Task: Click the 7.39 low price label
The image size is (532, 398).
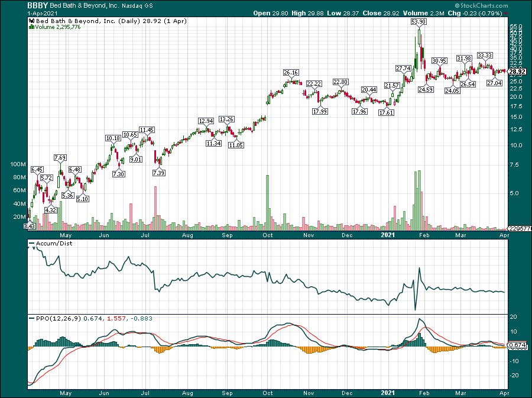Action: pyautogui.click(x=159, y=173)
